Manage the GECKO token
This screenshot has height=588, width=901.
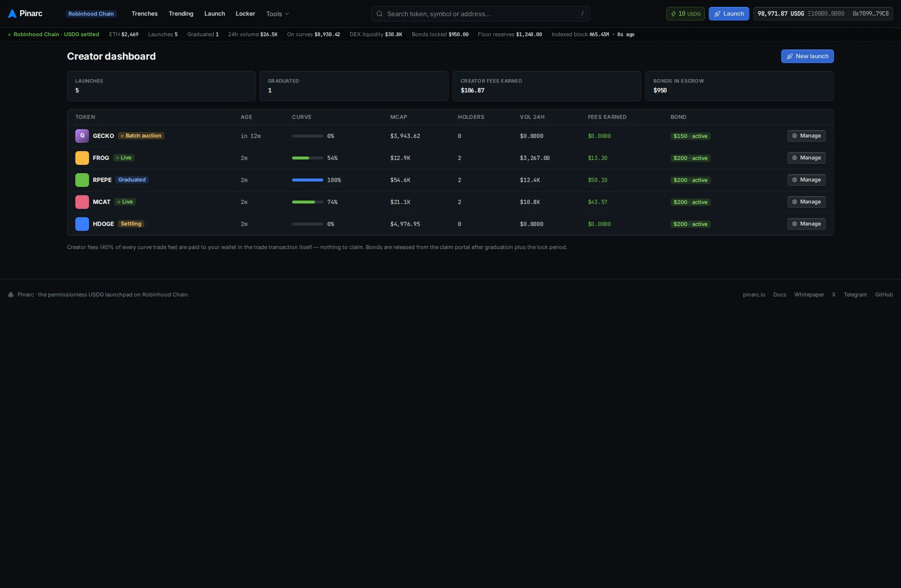click(x=807, y=136)
